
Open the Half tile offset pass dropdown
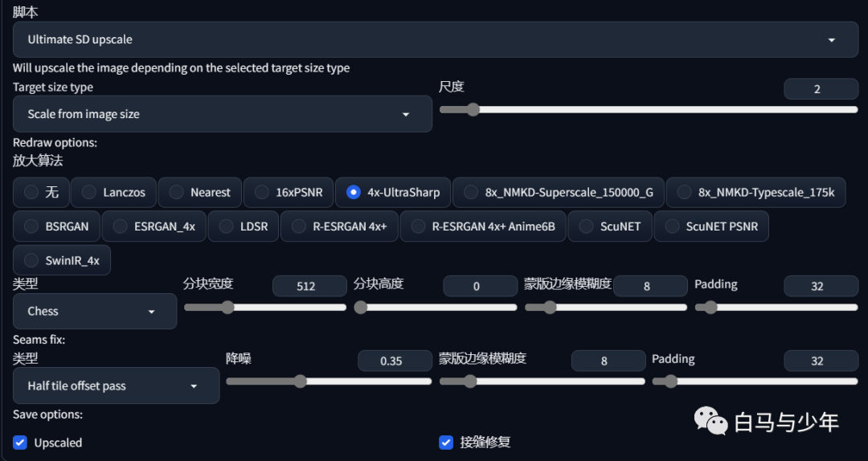[116, 386]
